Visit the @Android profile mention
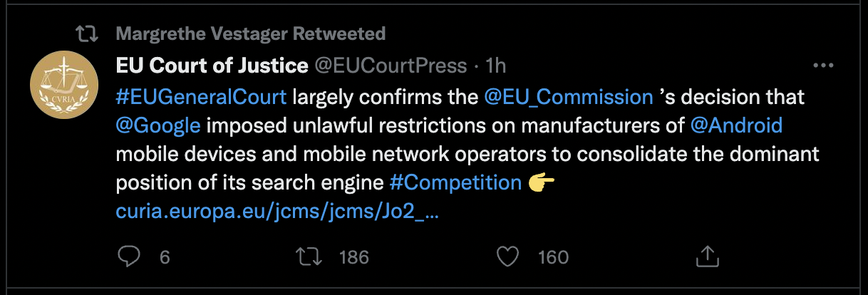The width and height of the screenshot is (868, 295). tap(737, 125)
